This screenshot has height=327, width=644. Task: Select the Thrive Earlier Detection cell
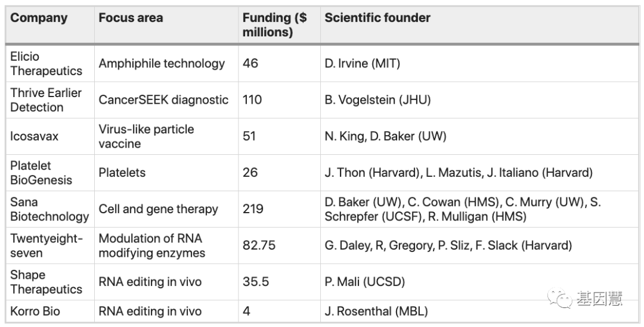click(x=46, y=100)
